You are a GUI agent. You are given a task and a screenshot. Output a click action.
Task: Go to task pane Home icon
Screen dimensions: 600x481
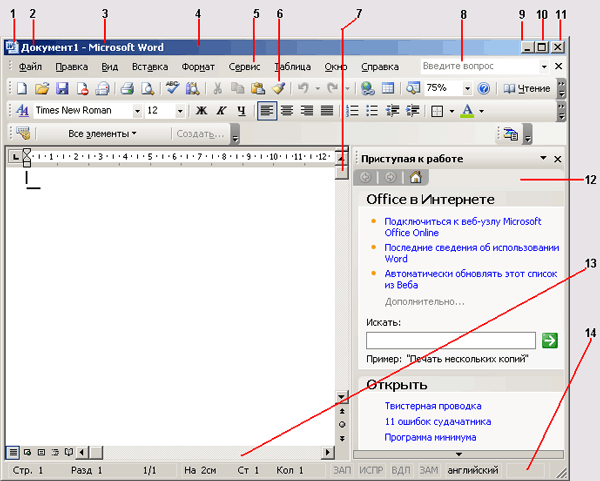click(x=416, y=177)
